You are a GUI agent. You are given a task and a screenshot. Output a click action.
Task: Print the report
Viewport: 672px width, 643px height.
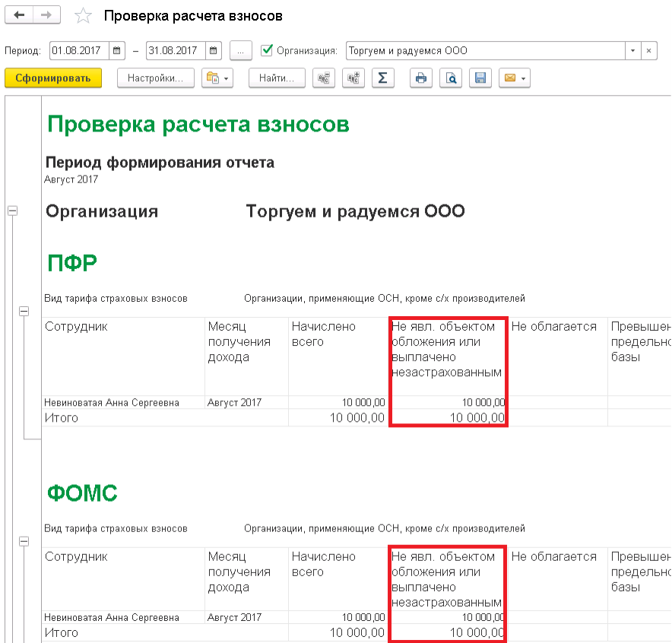click(421, 78)
